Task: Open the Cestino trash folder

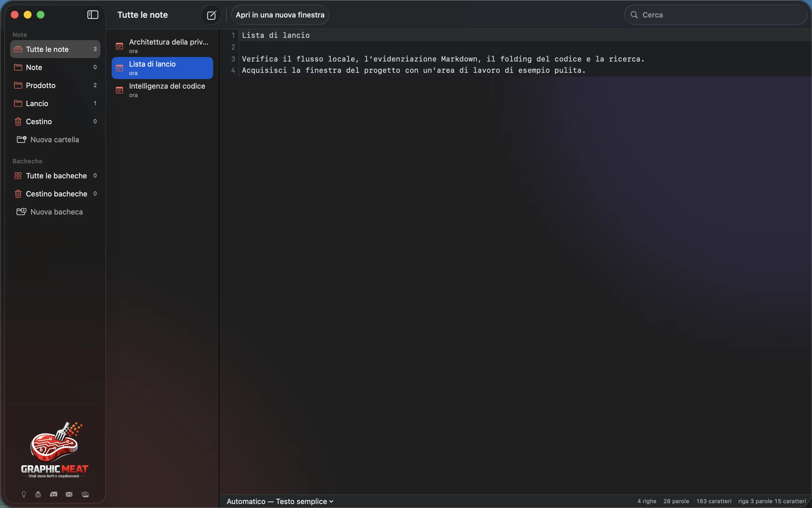Action: pyautogui.click(x=55, y=122)
